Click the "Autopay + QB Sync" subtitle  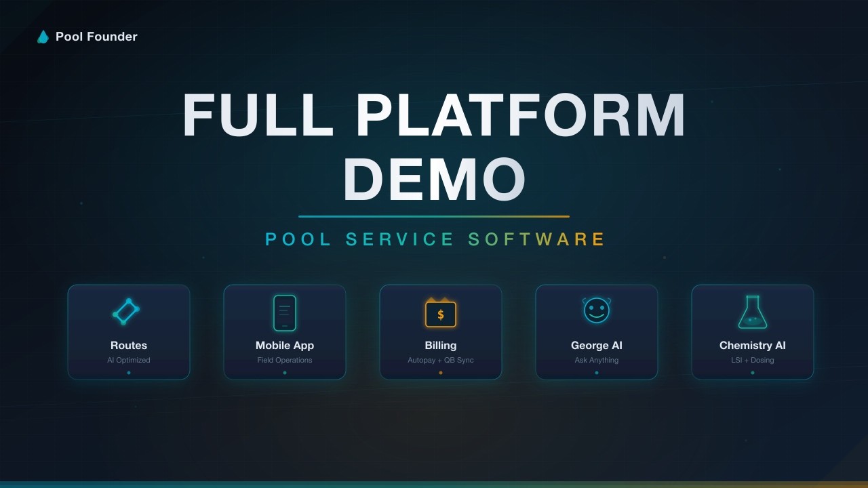441,360
